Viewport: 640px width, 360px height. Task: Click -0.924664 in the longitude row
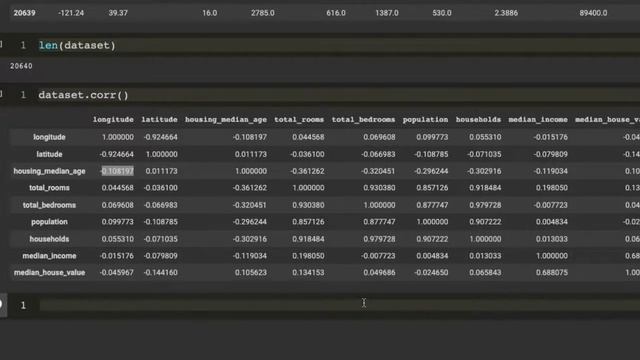160,137
